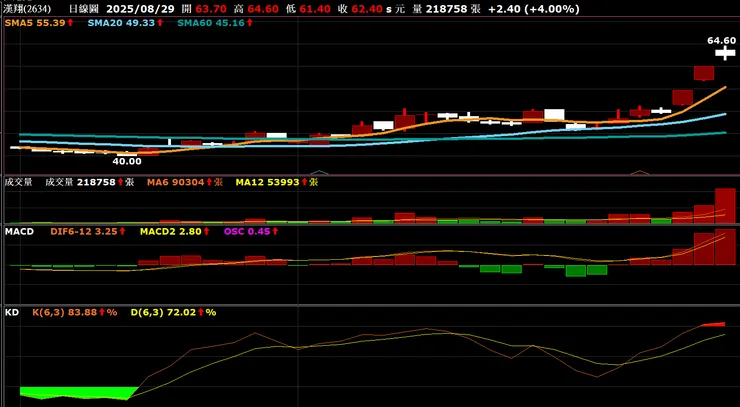Click the 64.60 high price marker
Screen dimensions: 740x407
tap(721, 41)
